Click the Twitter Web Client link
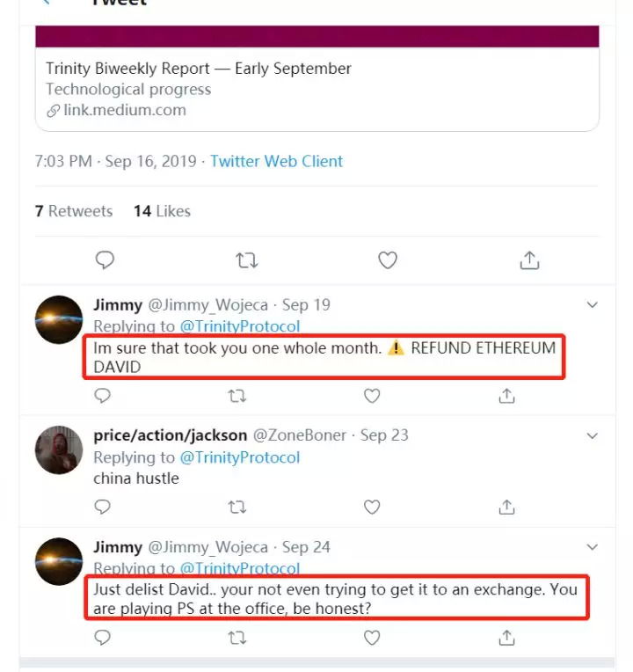 coord(276,162)
